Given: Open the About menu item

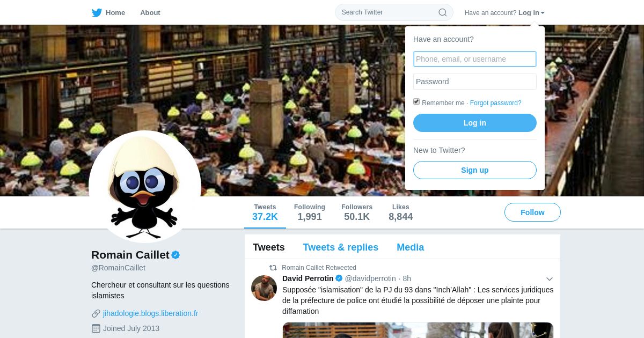Looking at the screenshot, I should (150, 12).
